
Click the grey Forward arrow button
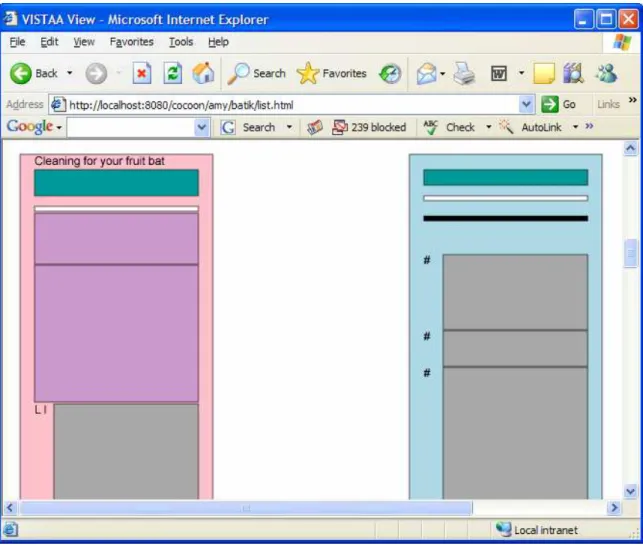(x=96, y=74)
